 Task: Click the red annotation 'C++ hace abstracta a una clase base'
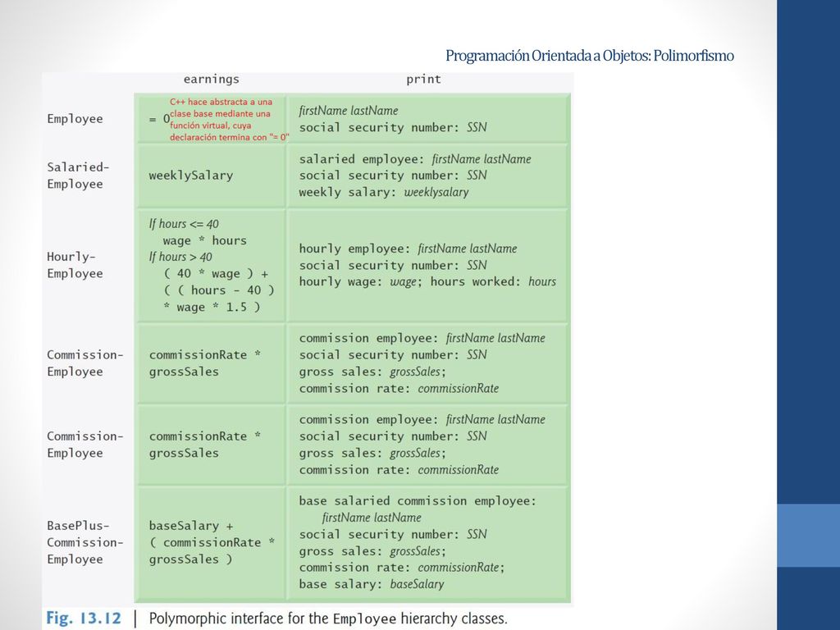[221, 107]
